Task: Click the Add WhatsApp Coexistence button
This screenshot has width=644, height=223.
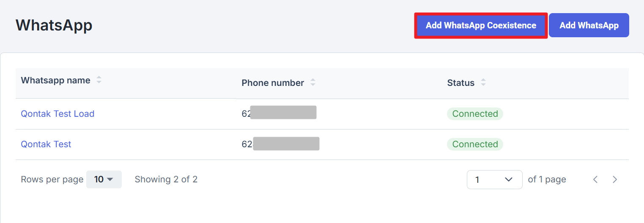Action: [481, 25]
